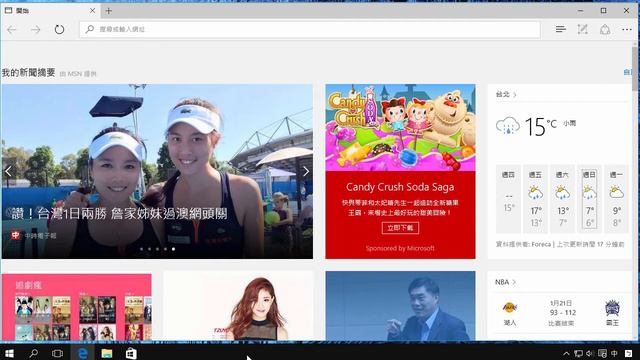The image size is (640, 360).
Task: Open Task View on the taskbar
Action: (x=58, y=353)
